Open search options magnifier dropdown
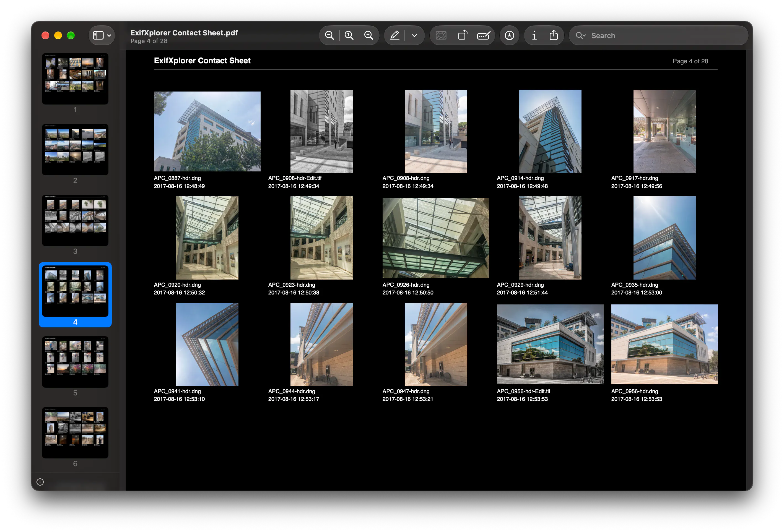 581,35
